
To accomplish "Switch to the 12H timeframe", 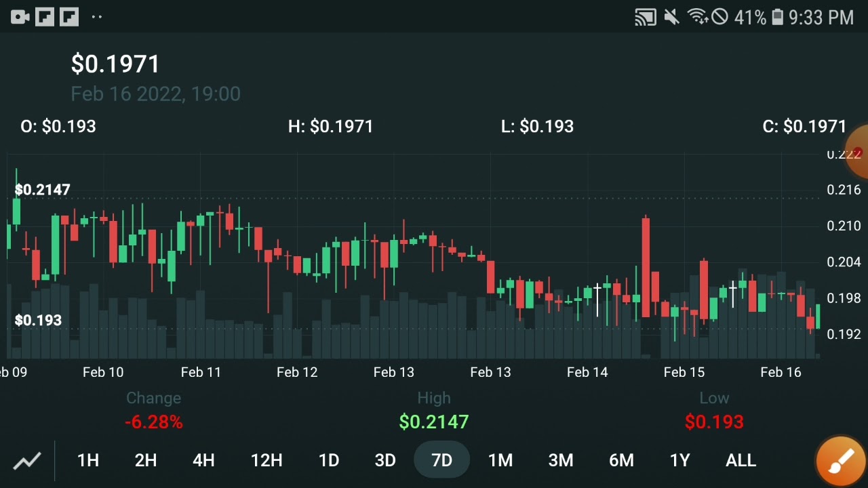I will point(267,461).
